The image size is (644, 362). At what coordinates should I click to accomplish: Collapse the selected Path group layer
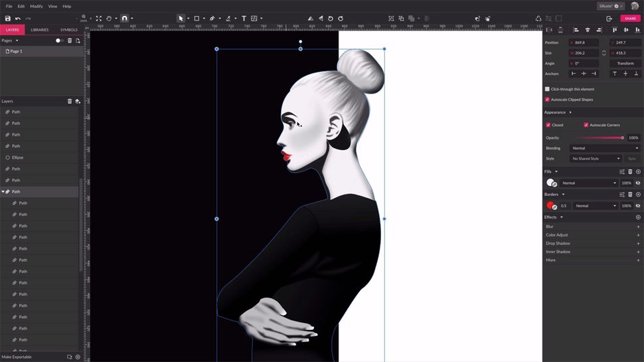tap(3, 192)
